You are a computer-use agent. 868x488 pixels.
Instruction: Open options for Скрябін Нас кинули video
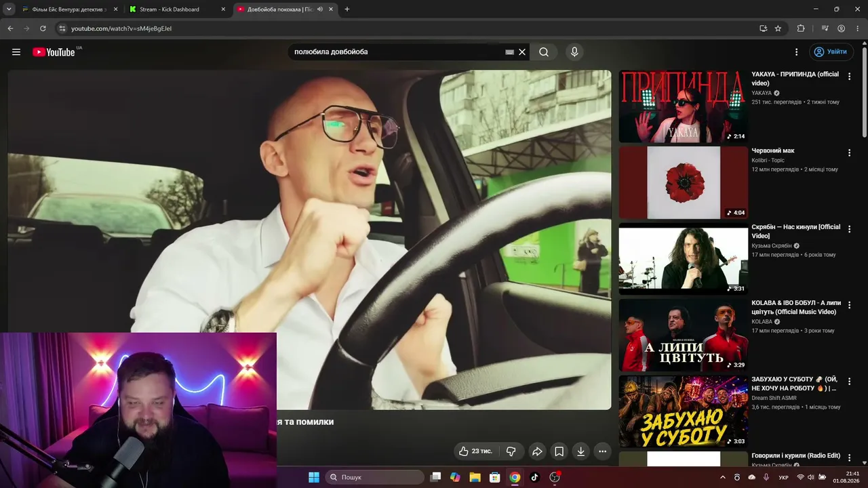tap(849, 229)
